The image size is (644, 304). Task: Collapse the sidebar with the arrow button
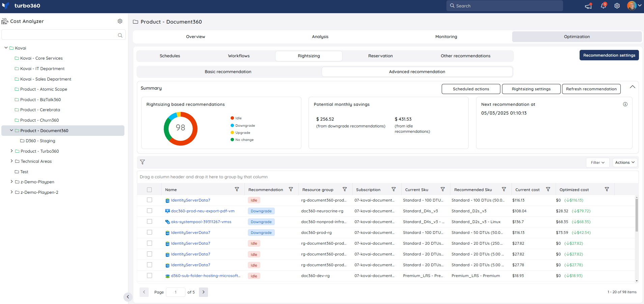point(128,297)
